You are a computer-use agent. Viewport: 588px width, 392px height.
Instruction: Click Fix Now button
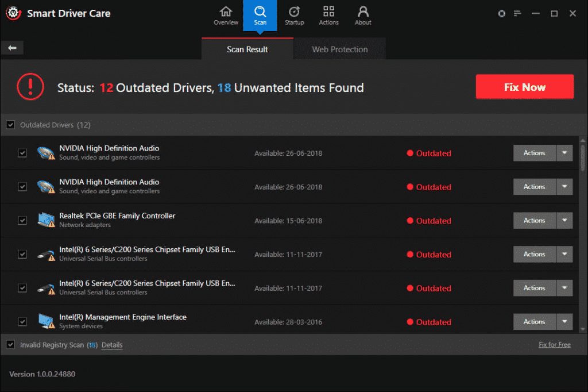[x=525, y=87]
